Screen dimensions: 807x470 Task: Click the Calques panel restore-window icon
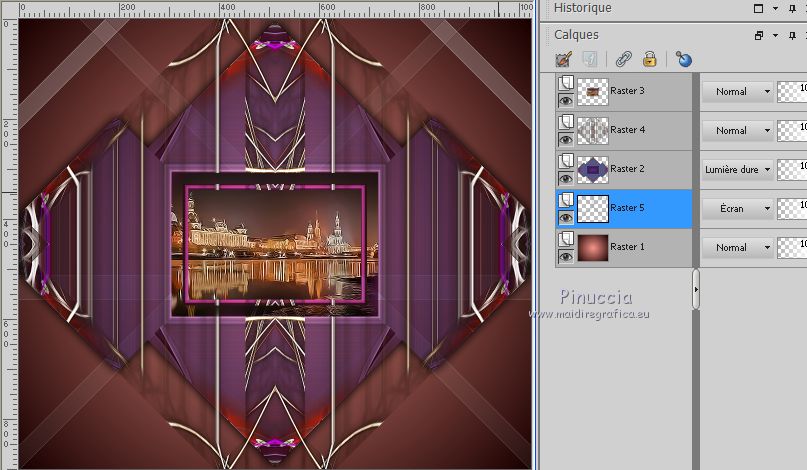pyautogui.click(x=759, y=36)
